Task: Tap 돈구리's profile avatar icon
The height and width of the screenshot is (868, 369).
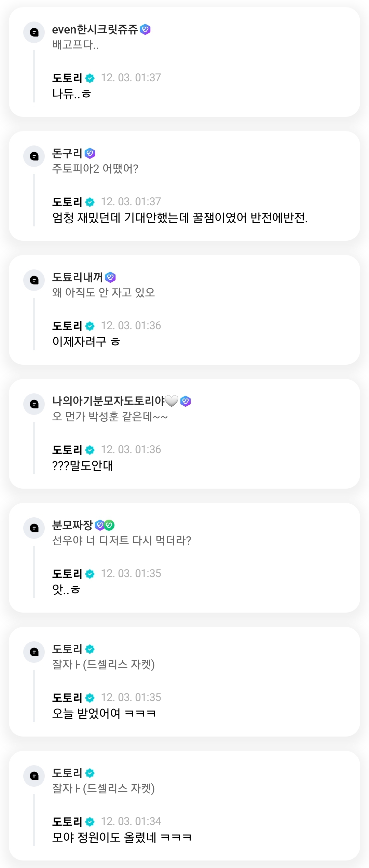Action: coord(34,156)
